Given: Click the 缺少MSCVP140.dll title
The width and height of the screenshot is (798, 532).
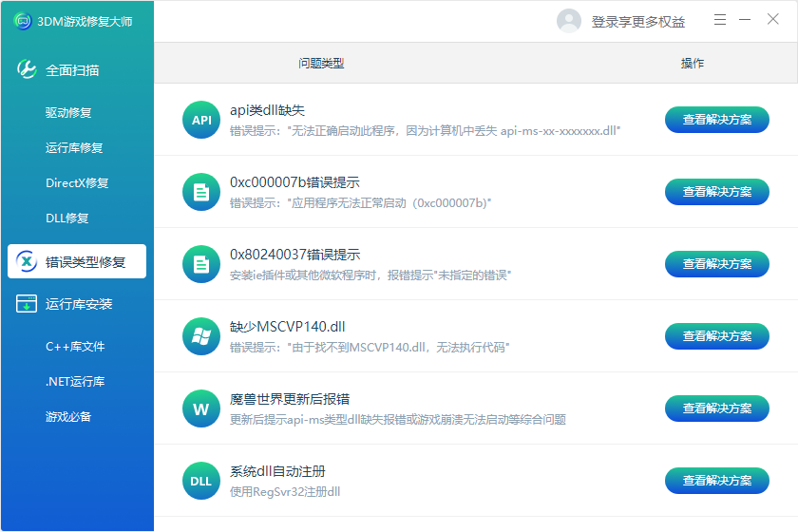Looking at the screenshot, I should tap(287, 327).
